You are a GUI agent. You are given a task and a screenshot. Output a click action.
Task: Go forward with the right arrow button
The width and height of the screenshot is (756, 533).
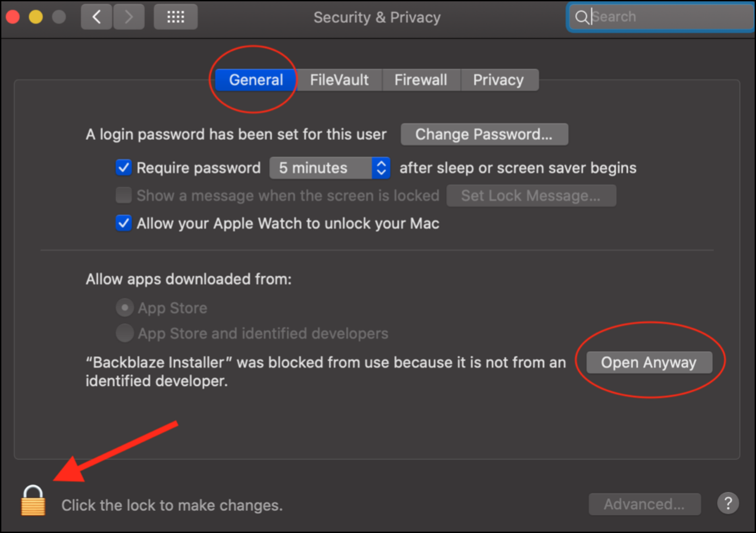(129, 17)
